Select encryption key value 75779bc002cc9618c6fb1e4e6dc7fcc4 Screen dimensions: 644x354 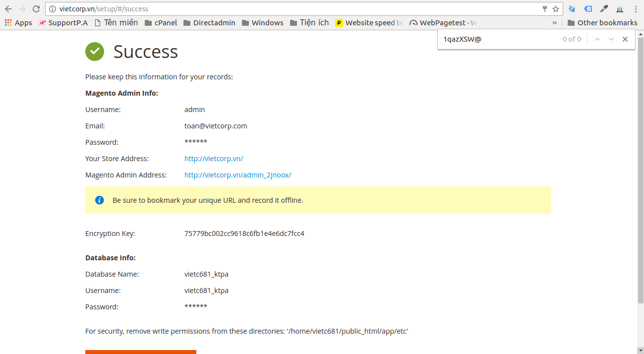point(244,234)
